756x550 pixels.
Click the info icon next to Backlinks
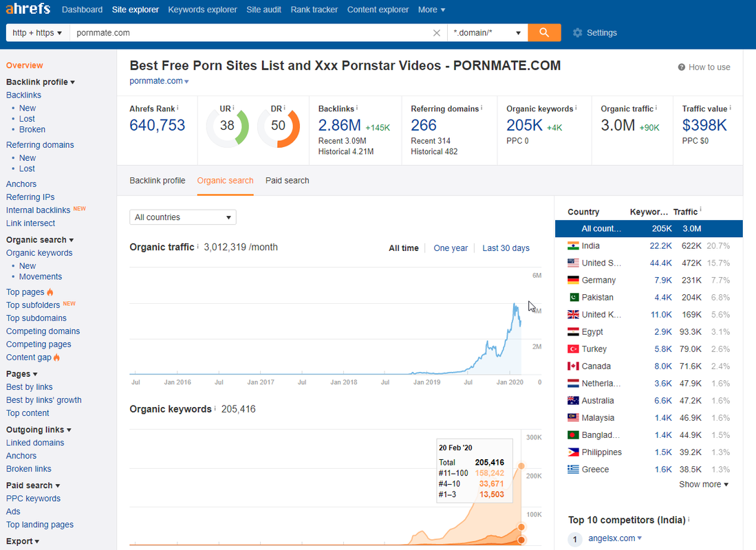pos(357,107)
